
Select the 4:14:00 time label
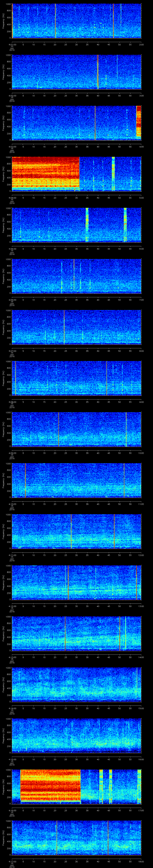(12, 708)
